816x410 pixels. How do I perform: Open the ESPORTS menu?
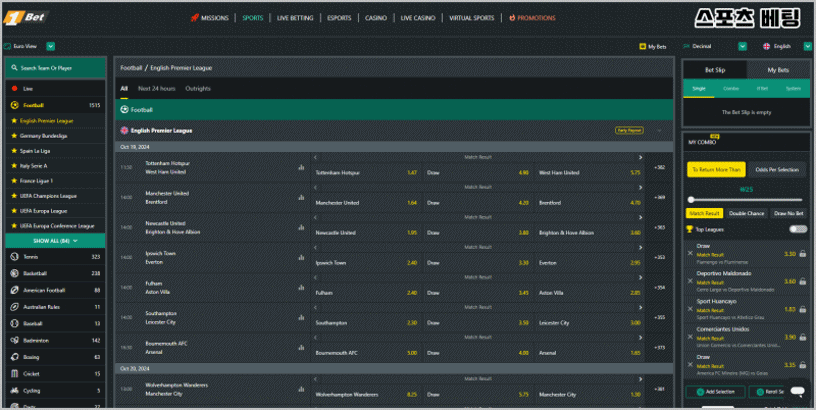click(x=339, y=18)
